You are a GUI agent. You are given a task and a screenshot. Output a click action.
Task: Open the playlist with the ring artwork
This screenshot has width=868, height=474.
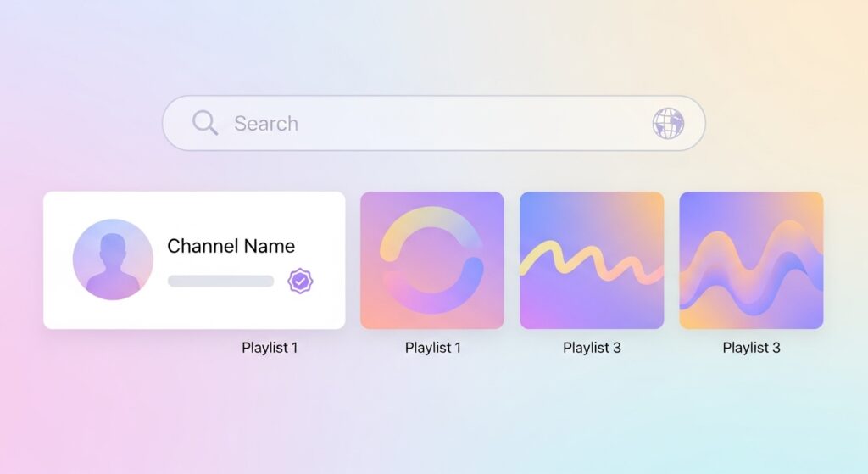tap(431, 260)
